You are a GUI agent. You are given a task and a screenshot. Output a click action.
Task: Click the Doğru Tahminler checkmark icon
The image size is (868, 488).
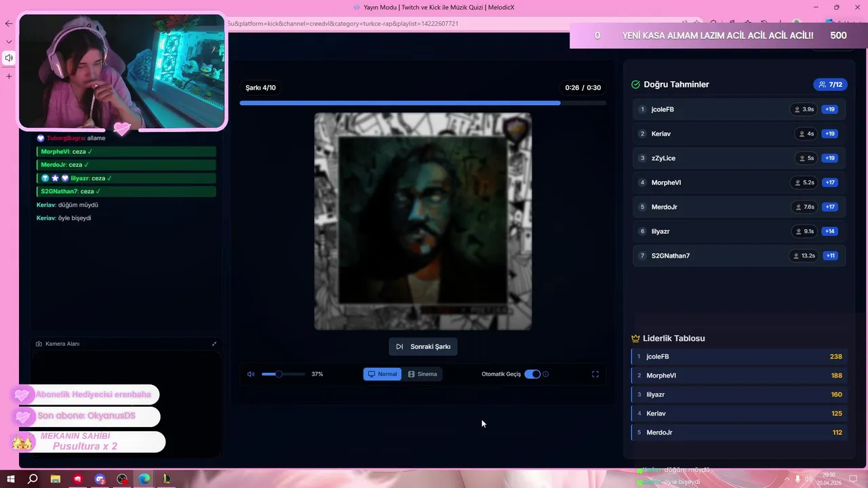point(635,85)
